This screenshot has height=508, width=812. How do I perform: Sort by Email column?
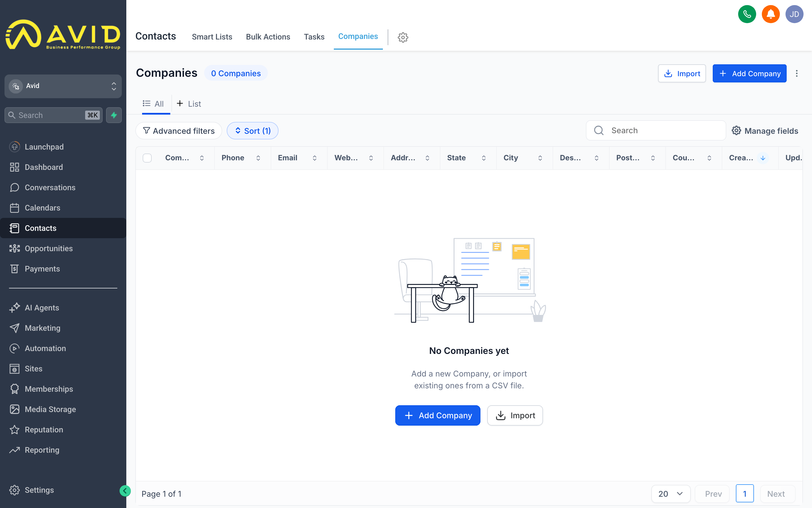[x=314, y=158]
